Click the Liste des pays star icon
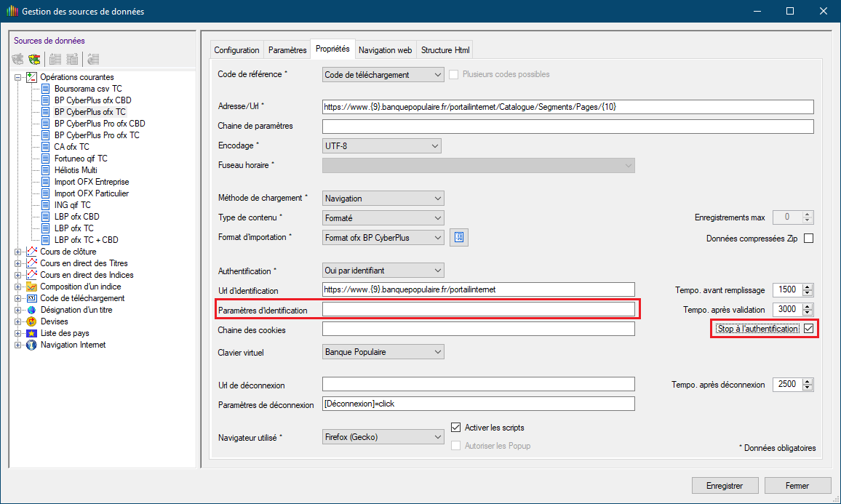This screenshot has width=841, height=504. pos(31,333)
